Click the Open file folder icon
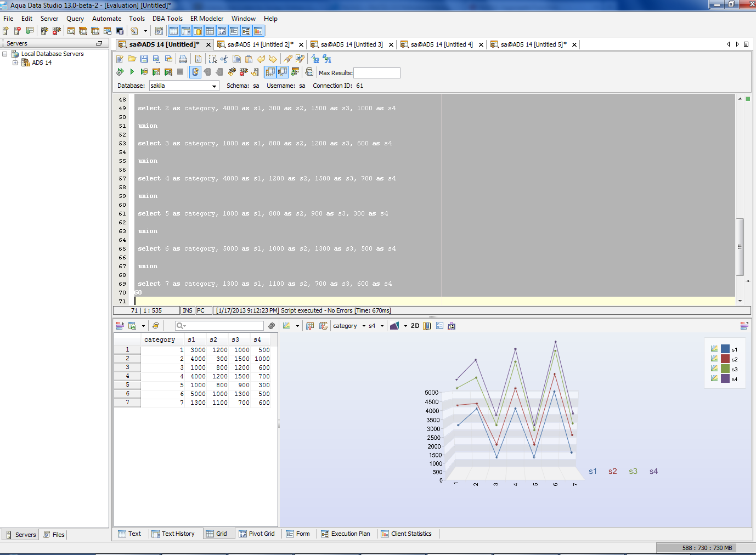 coord(132,59)
